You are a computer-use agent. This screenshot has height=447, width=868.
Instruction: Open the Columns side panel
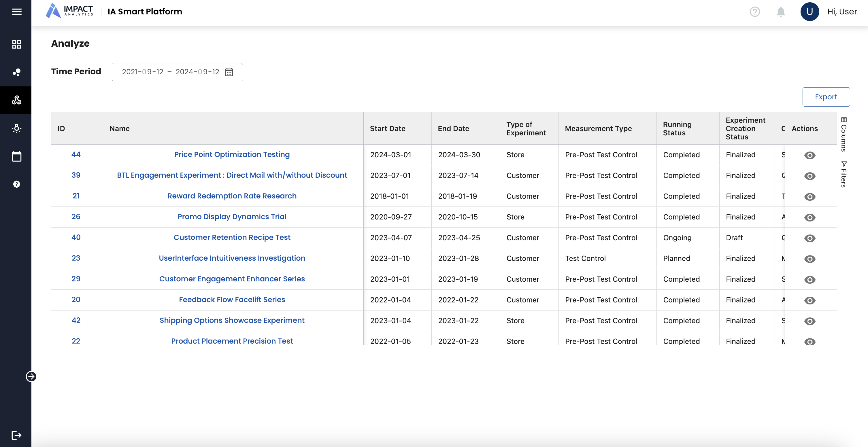(x=844, y=135)
